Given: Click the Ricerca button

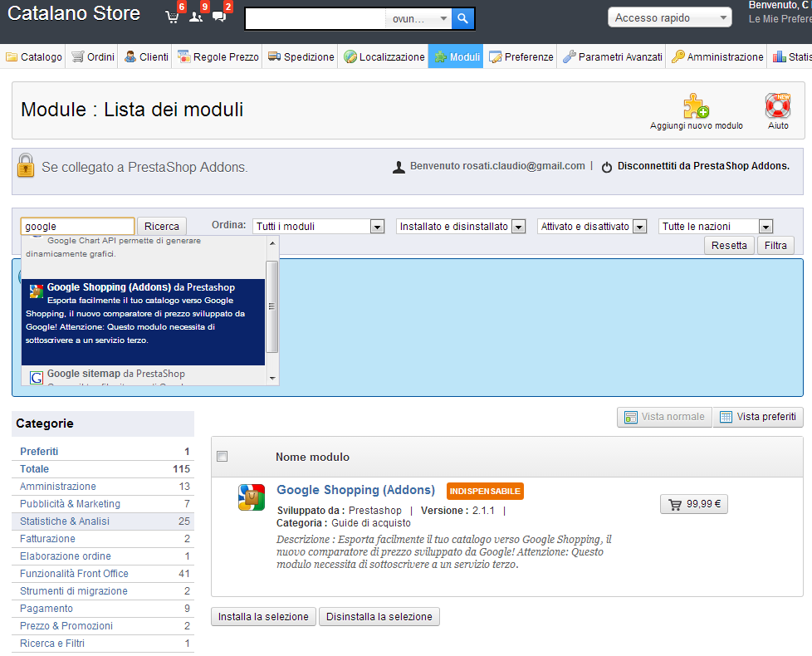Looking at the screenshot, I should (x=162, y=226).
